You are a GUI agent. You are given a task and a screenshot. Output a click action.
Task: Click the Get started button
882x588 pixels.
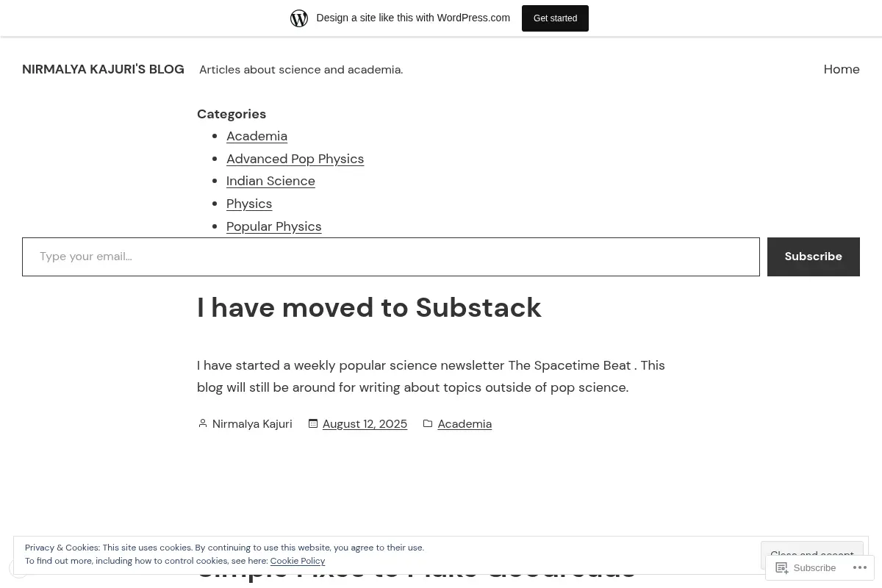click(x=555, y=18)
